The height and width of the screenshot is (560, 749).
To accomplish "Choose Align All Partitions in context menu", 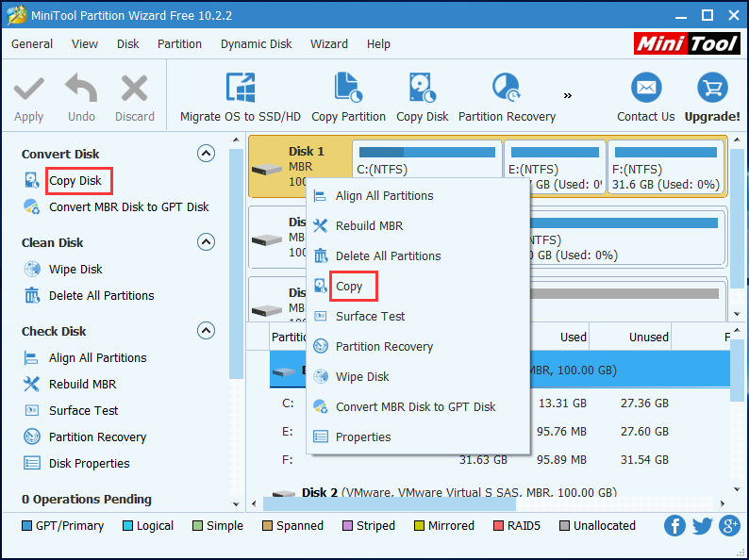I will click(418, 196).
